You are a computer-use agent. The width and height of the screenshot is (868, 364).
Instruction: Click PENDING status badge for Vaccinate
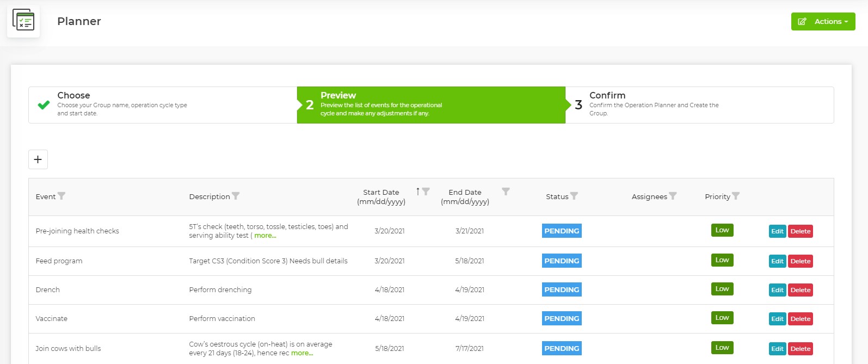coord(562,319)
